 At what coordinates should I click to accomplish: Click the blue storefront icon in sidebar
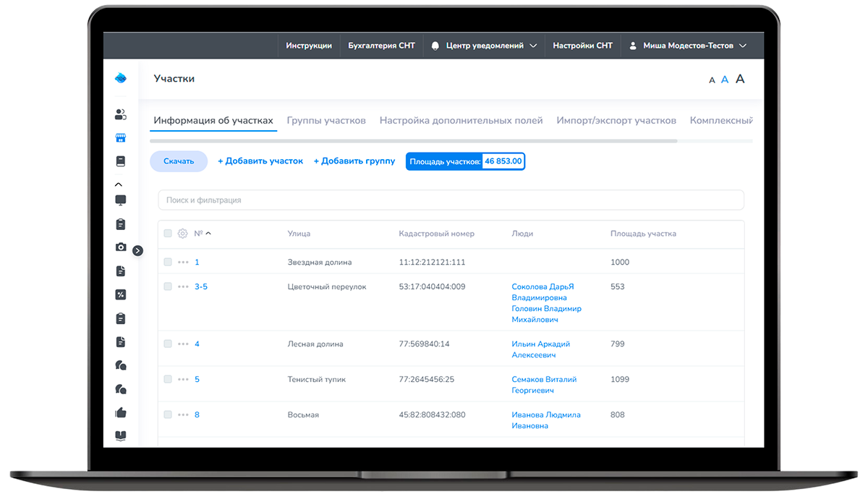point(121,137)
